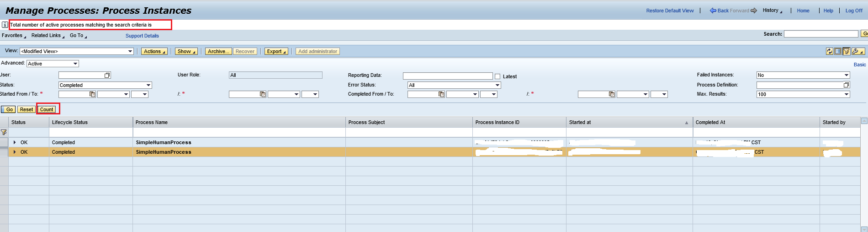This screenshot has height=232, width=868.
Task: Click the Count button
Action: tap(47, 109)
